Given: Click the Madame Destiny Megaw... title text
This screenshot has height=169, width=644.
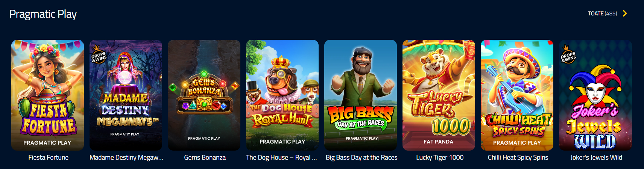Looking at the screenshot, I should pos(126,157).
